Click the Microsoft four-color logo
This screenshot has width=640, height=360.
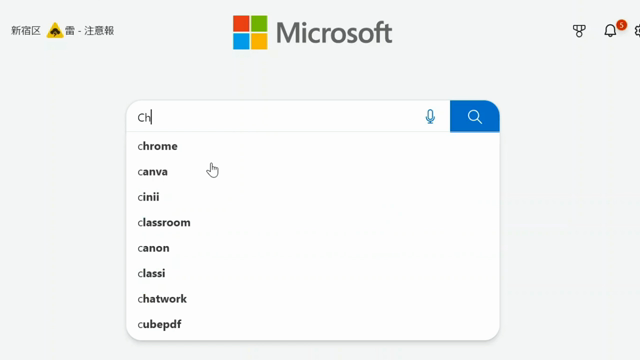coord(250,33)
